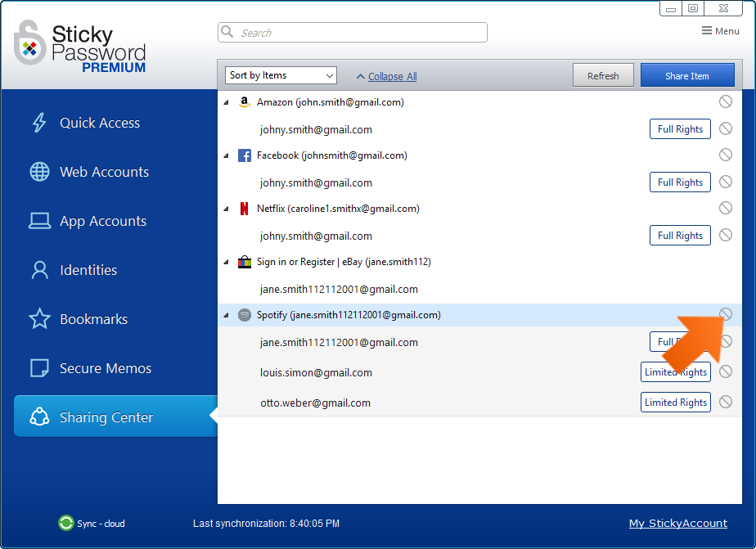Change Limited Rights for louis.simon@gmail.com
The height and width of the screenshot is (549, 756).
pos(676,372)
